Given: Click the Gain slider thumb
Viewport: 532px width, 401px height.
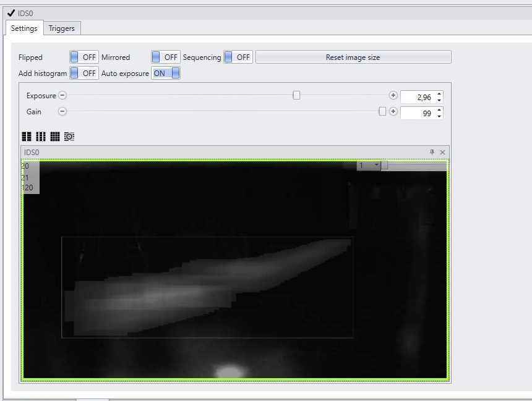Looking at the screenshot, I should (x=382, y=111).
